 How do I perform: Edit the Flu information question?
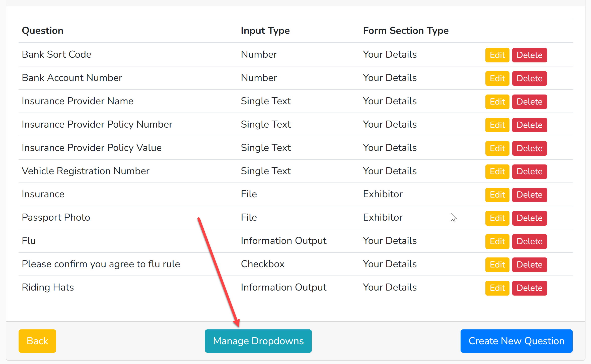point(497,241)
